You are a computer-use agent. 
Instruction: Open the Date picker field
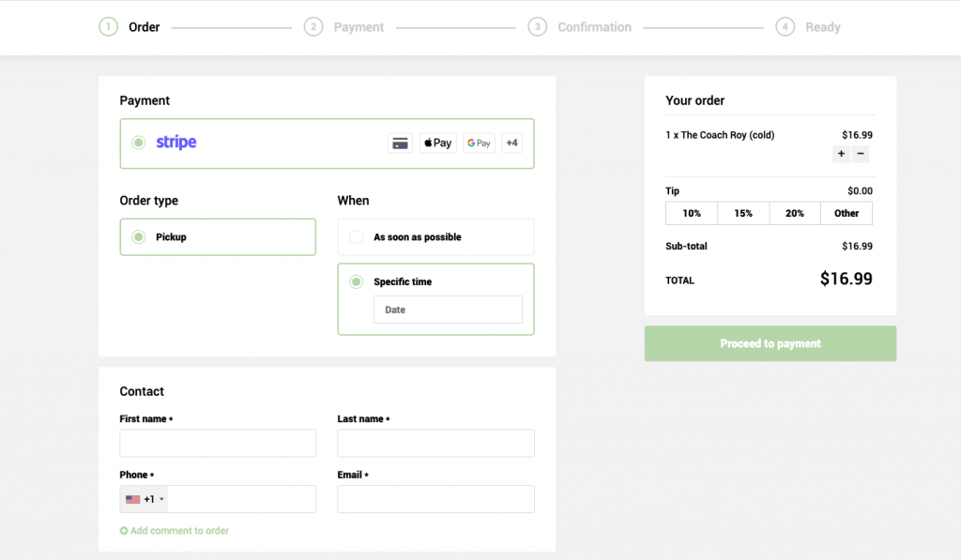(x=448, y=310)
